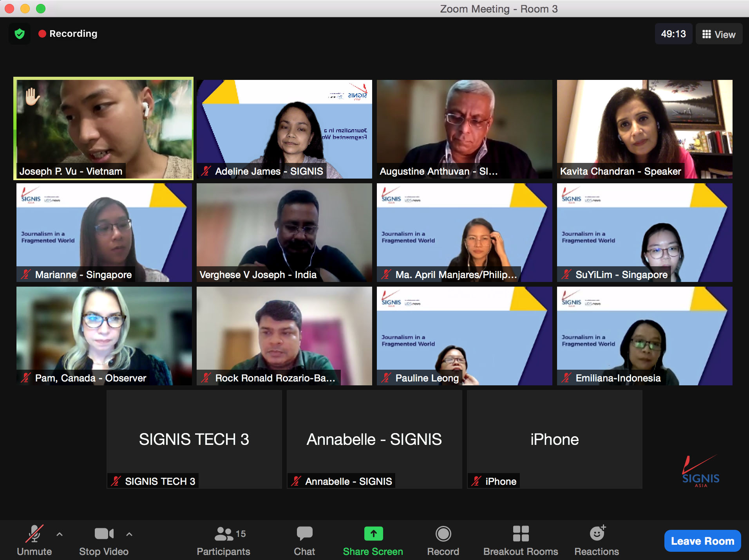Image resolution: width=749 pixels, height=560 pixels.
Task: Click the Annabelle - SIGNIS participant tile
Action: coord(374,439)
